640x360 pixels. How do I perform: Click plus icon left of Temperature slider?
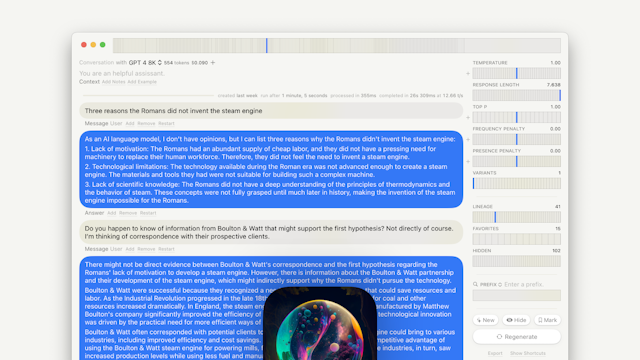468,73
